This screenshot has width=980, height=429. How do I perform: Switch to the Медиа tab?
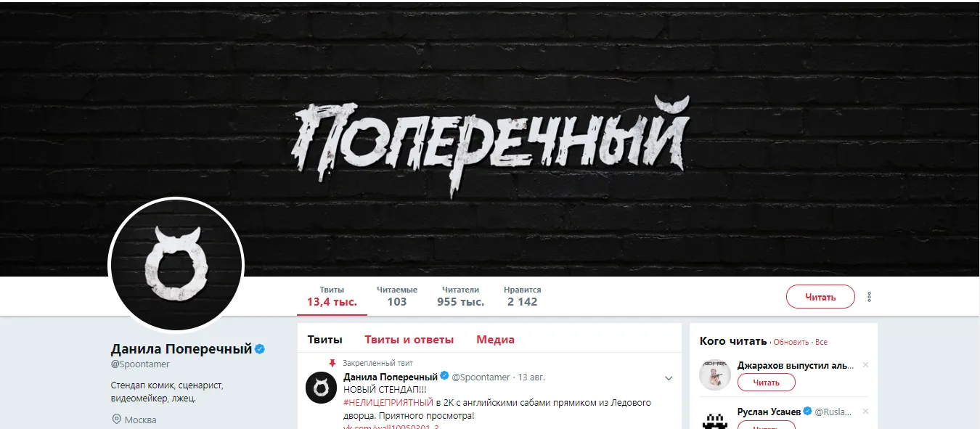[495, 340]
